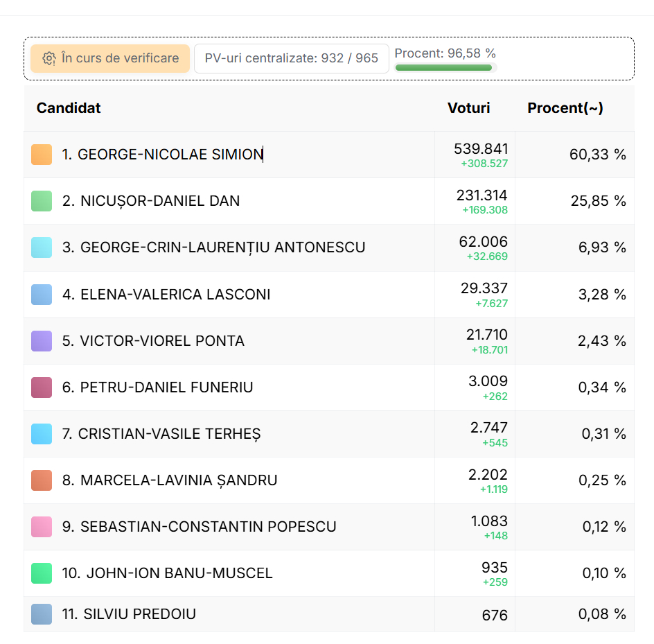The image size is (654, 644).
Task: Click coral swatch beside Marcela-Lavinia Șandru
Action: tap(42, 480)
